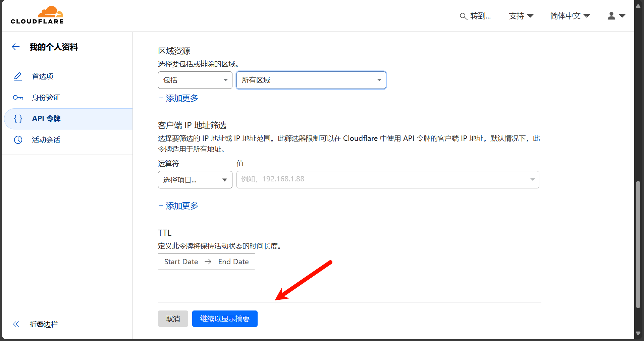This screenshot has width=644, height=341.
Task: Click the dropdown arrow in the IP value field
Action: tap(532, 179)
